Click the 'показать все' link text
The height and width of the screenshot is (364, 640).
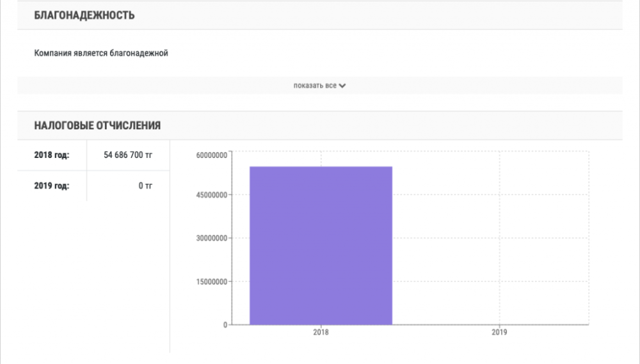pyautogui.click(x=315, y=86)
